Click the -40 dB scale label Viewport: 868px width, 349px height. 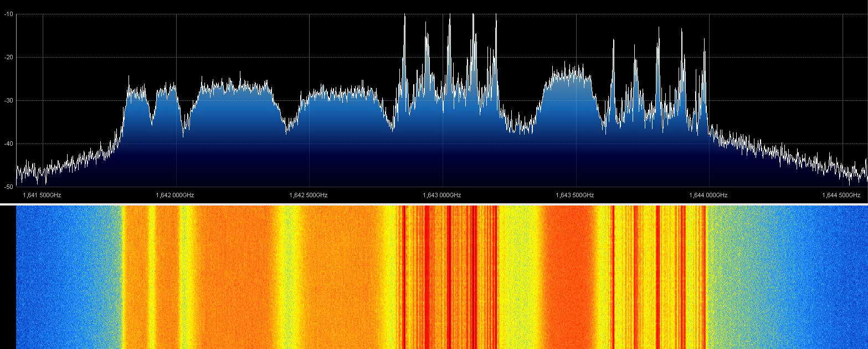(8, 143)
